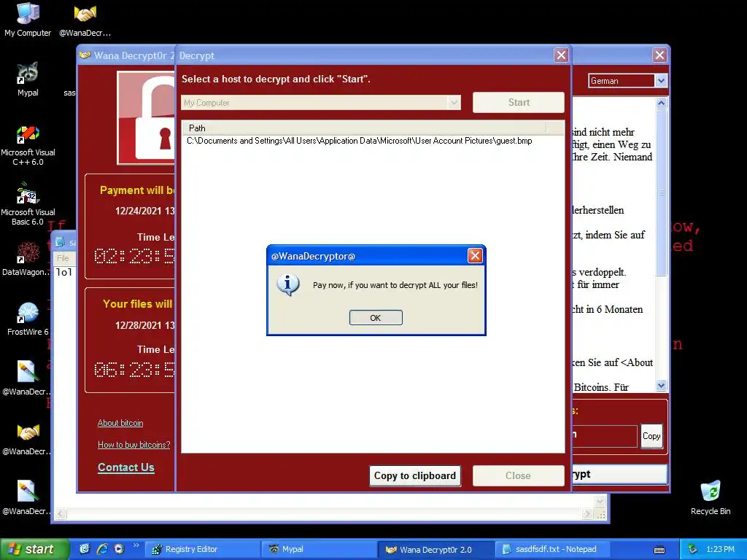Click the blue info icon in message box

click(x=287, y=285)
